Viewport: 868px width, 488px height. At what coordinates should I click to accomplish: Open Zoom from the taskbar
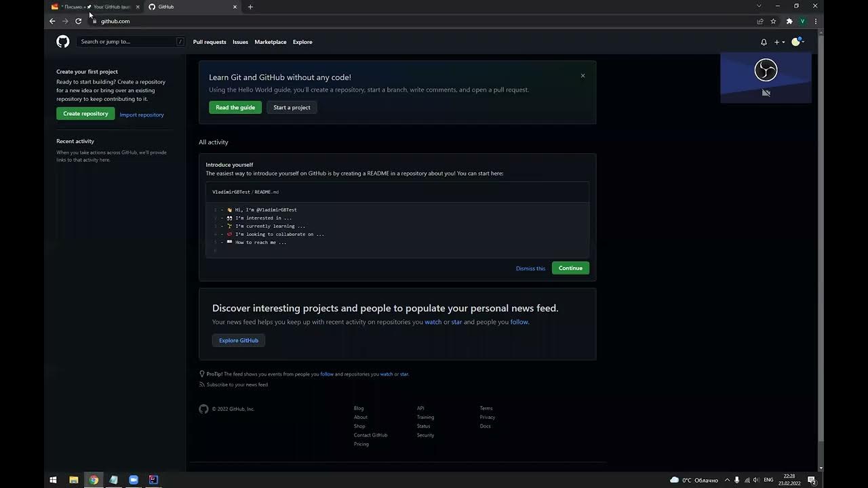(x=133, y=480)
